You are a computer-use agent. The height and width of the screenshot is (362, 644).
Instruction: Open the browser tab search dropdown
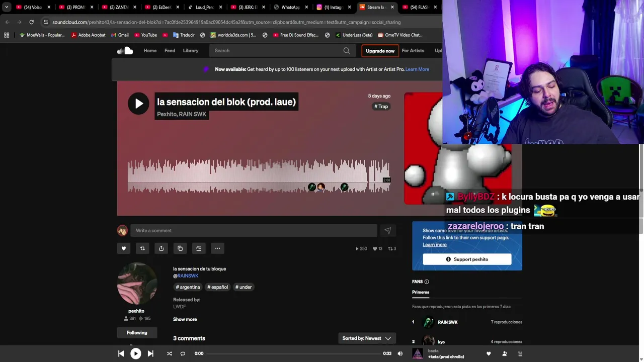6,7
